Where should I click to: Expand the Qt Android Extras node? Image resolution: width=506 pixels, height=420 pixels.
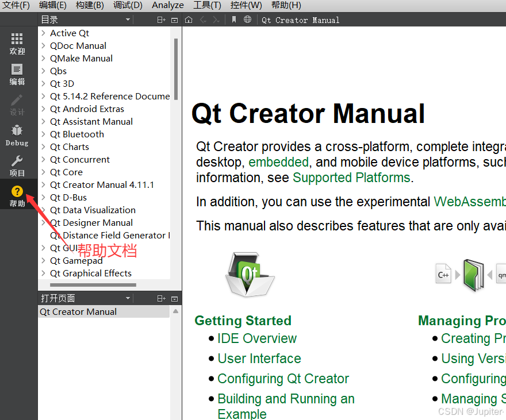point(43,109)
